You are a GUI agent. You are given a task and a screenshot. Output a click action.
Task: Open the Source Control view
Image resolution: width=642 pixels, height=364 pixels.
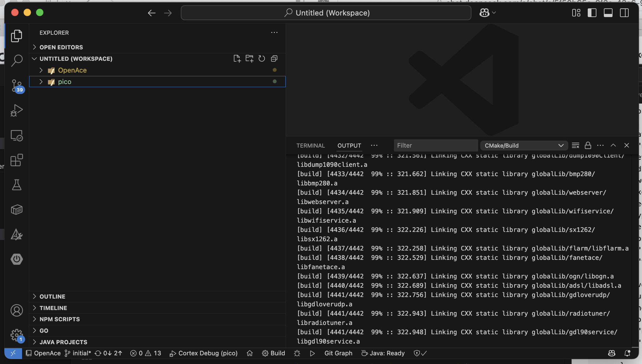pyautogui.click(x=17, y=86)
